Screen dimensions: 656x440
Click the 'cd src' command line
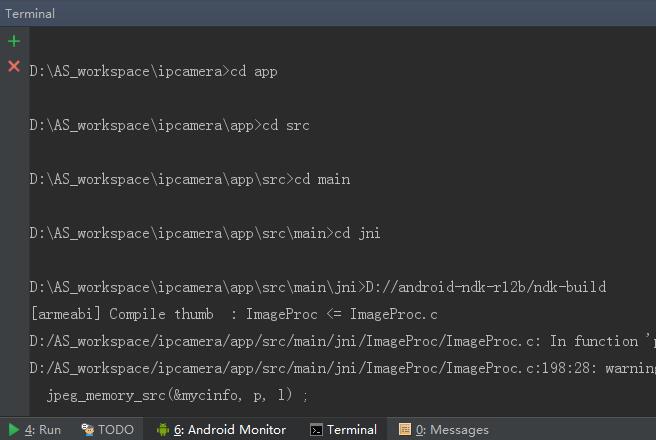(169, 126)
